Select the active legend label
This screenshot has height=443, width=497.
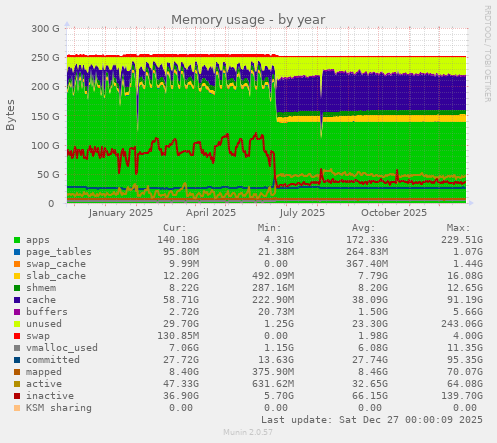click(44, 384)
